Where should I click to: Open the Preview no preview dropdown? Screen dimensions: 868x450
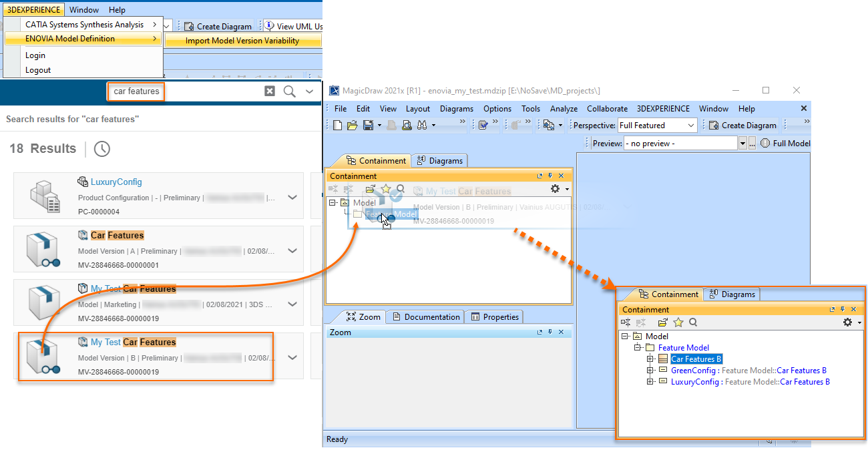coord(742,144)
